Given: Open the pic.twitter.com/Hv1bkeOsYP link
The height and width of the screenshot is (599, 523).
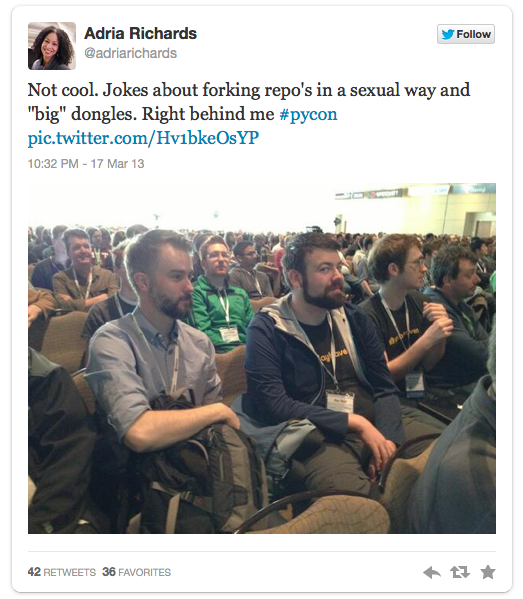Looking at the screenshot, I should coord(143,138).
